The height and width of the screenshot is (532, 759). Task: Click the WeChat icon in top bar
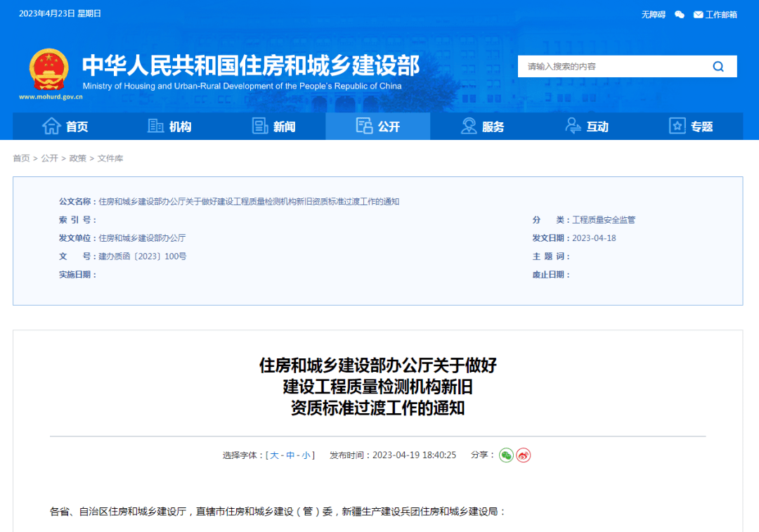coord(679,14)
